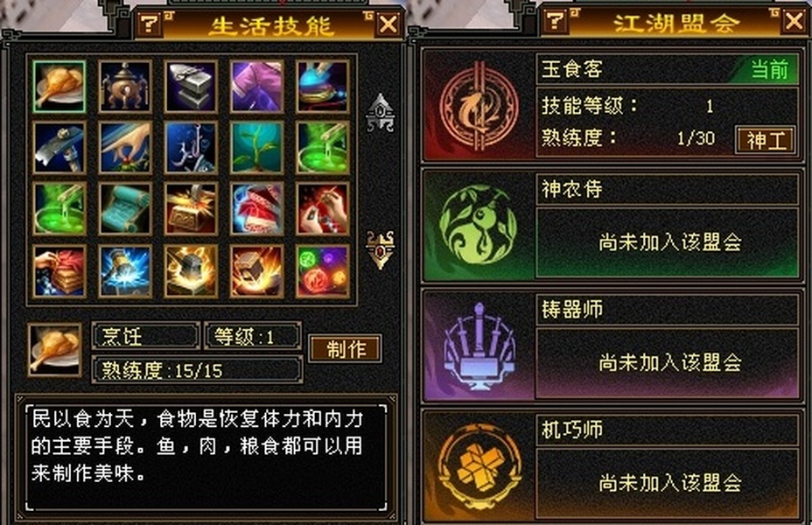Screen dimensions: 812x525
Task: Open help for 江湖盟会 panel
Action: click(555, 21)
